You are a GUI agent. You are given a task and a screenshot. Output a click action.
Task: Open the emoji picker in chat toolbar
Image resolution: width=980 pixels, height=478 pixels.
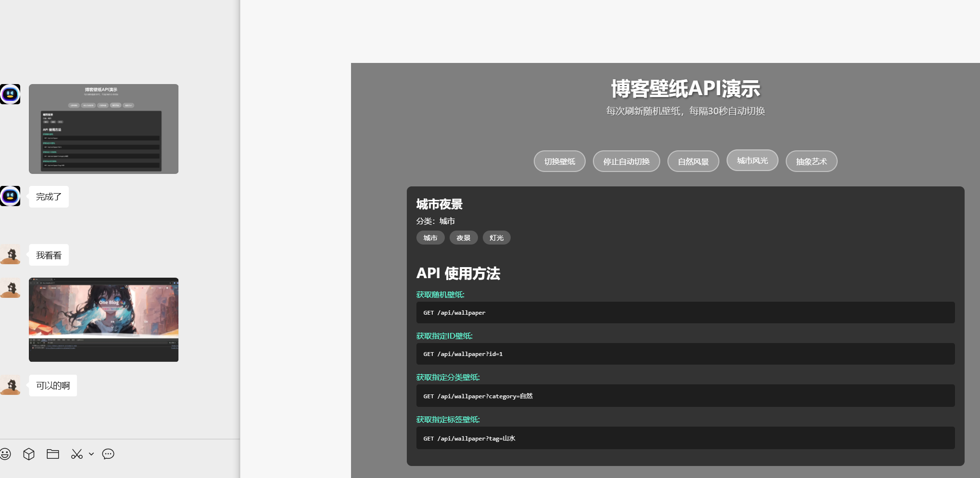pyautogui.click(x=5, y=454)
